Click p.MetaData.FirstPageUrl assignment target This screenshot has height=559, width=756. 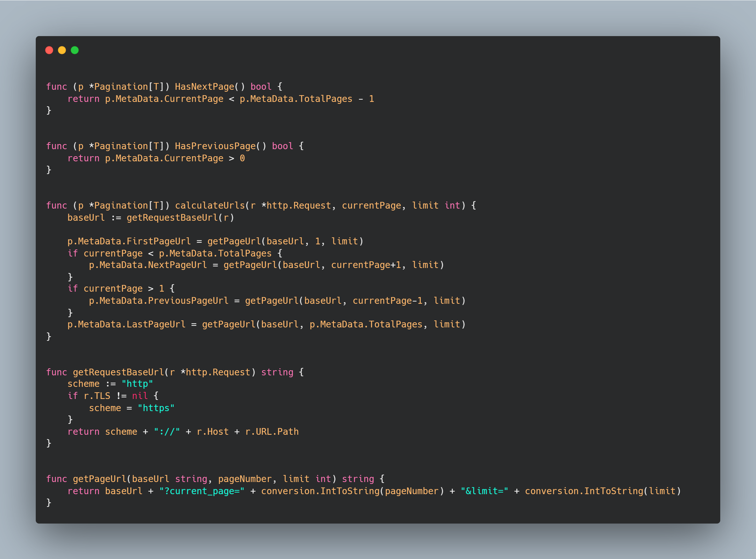[x=129, y=241]
